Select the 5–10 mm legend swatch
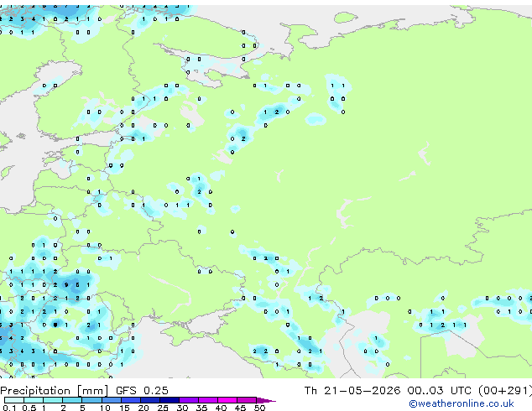This screenshot has height=411, width=532. click(x=92, y=400)
